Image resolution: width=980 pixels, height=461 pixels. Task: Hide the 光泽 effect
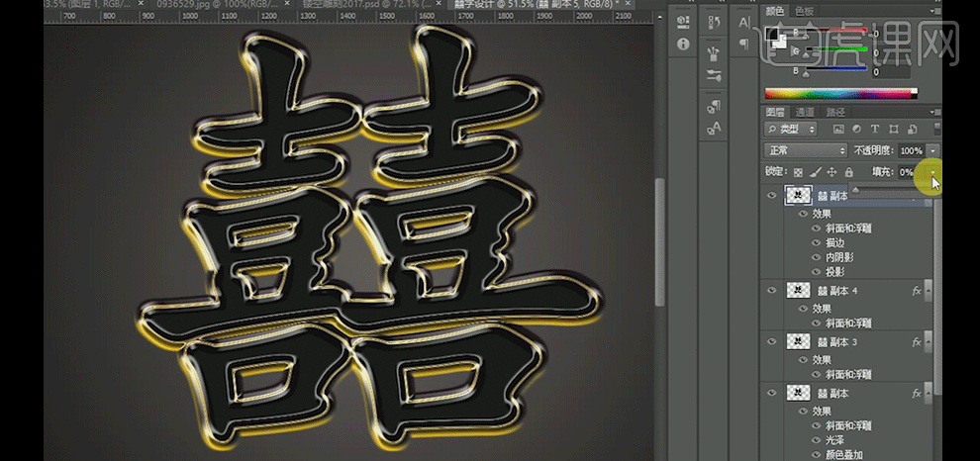(816, 440)
